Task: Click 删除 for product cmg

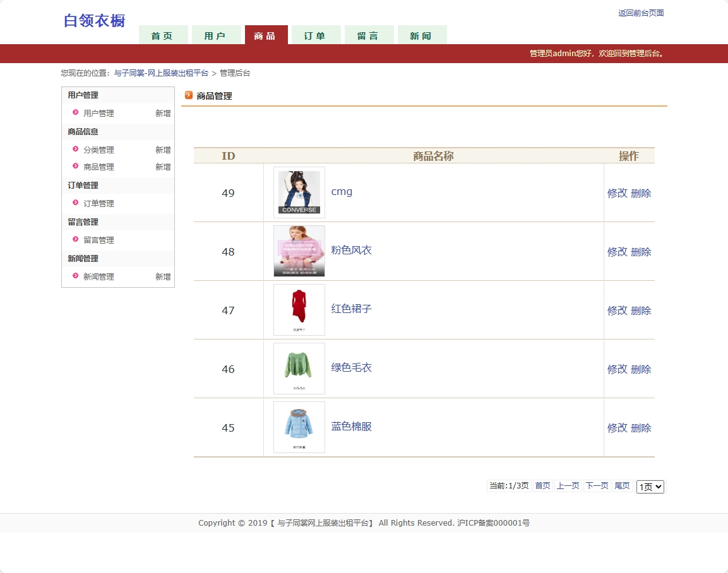Action: point(640,193)
